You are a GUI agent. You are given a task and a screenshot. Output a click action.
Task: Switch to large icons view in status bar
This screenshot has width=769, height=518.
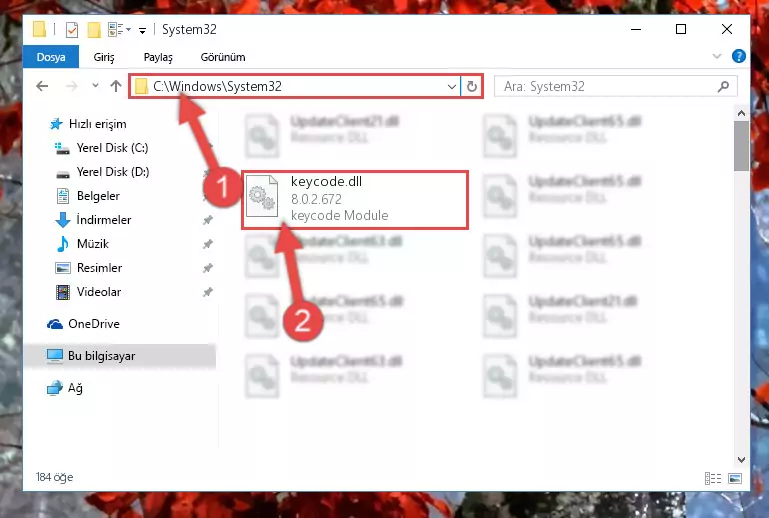[735, 478]
